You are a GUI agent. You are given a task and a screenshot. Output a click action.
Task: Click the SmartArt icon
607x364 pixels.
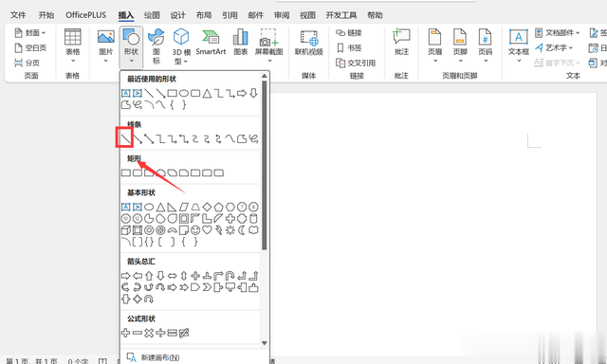(x=211, y=43)
